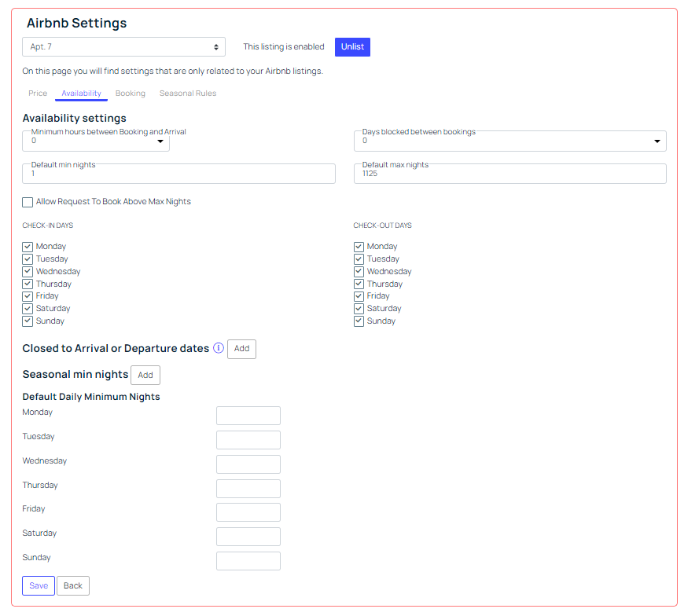
Task: Save the availability settings
Action: tap(39, 585)
